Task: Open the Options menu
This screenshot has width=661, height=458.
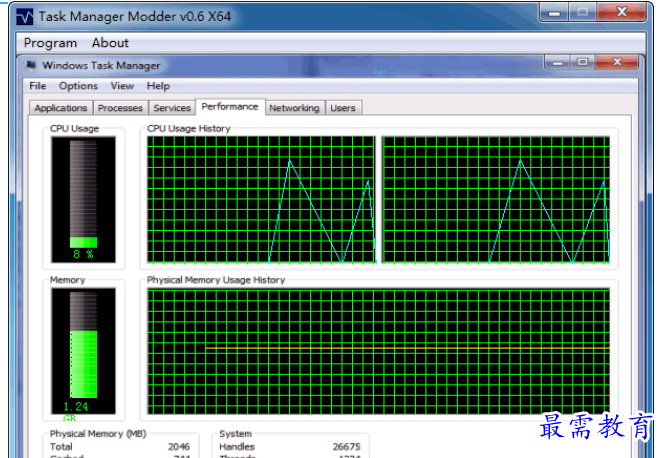Action: click(x=78, y=86)
